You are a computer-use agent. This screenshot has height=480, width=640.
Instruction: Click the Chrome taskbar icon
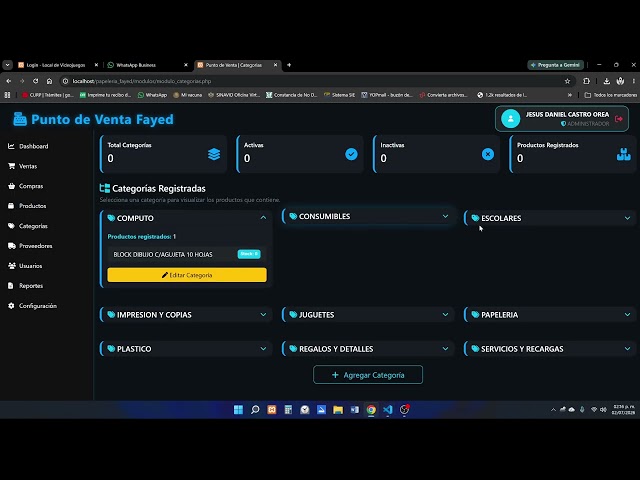pos(371,409)
